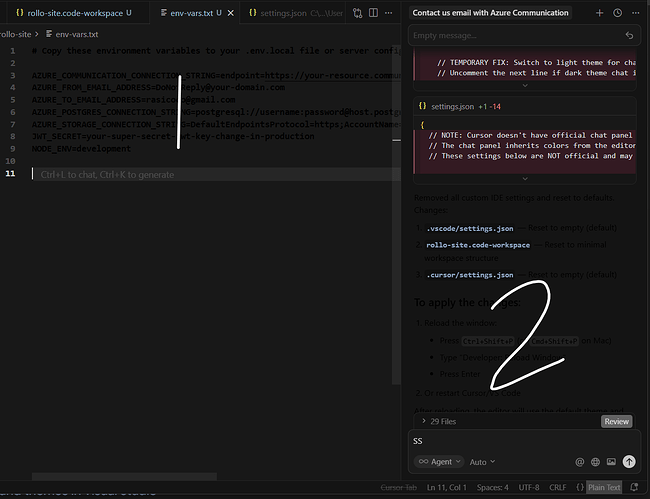Image resolution: width=650 pixels, height=499 pixels.
Task: Select language mode Plain Text
Action: [604, 487]
